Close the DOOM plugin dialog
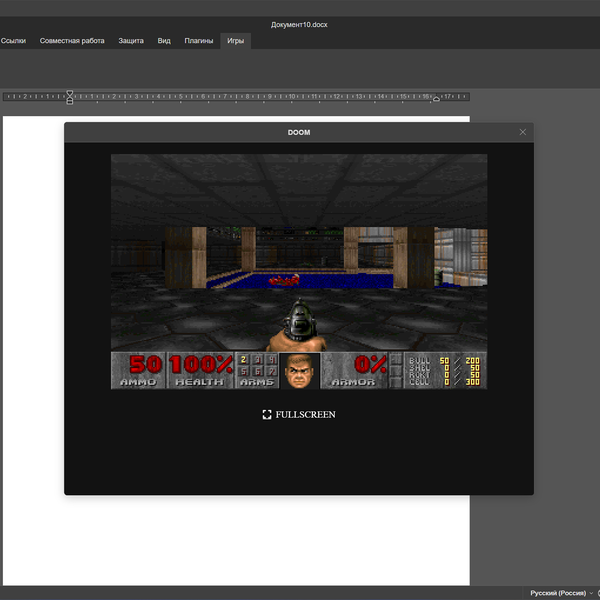Image resolution: width=600 pixels, height=600 pixels. [522, 132]
